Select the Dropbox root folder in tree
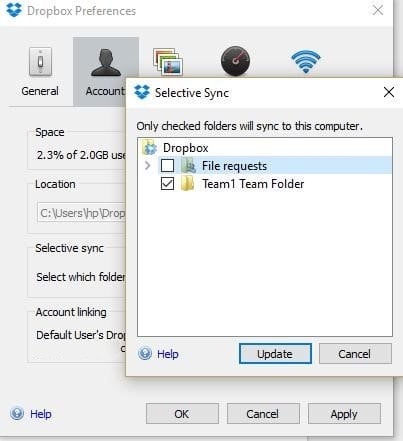403x441 pixels. 185,148
